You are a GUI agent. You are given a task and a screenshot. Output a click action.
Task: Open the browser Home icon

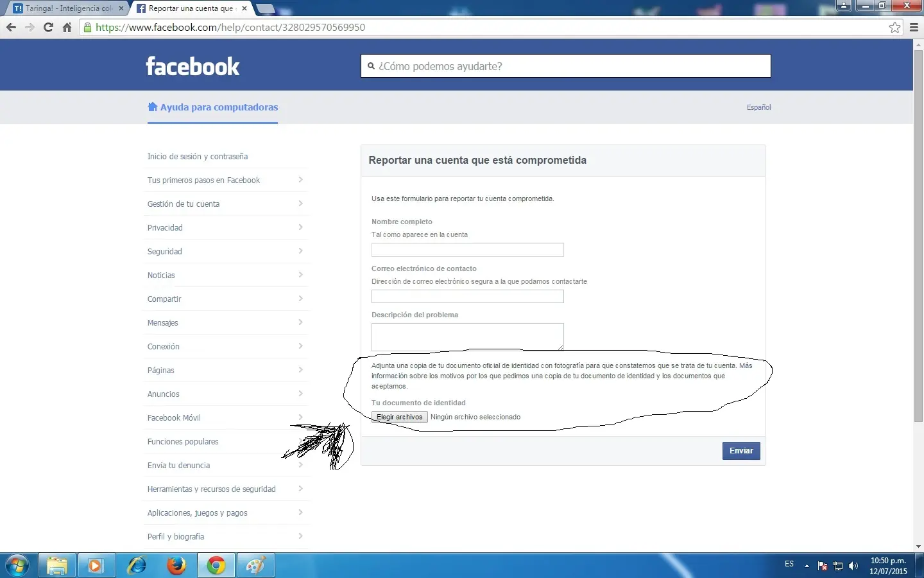click(x=67, y=28)
